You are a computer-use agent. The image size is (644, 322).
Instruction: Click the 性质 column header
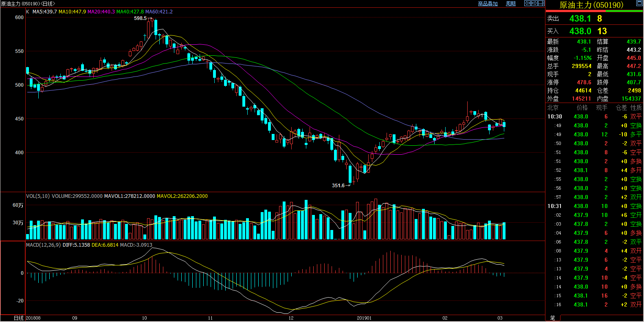636,107
